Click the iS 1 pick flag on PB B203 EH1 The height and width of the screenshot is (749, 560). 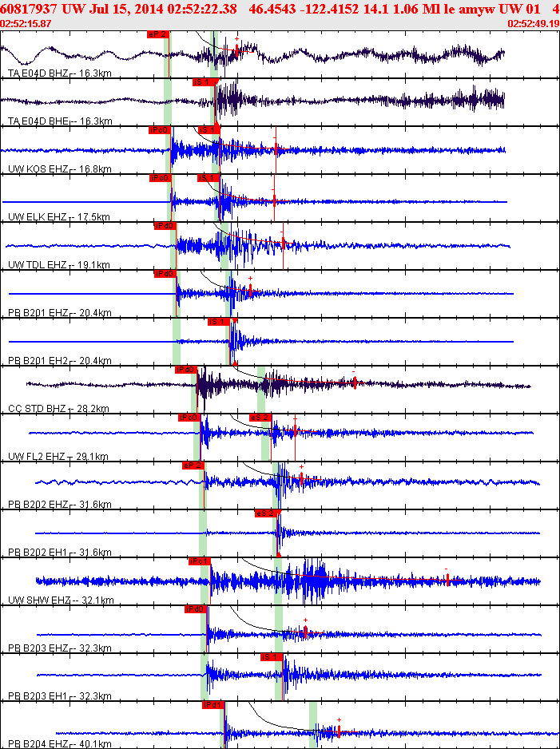272,657
